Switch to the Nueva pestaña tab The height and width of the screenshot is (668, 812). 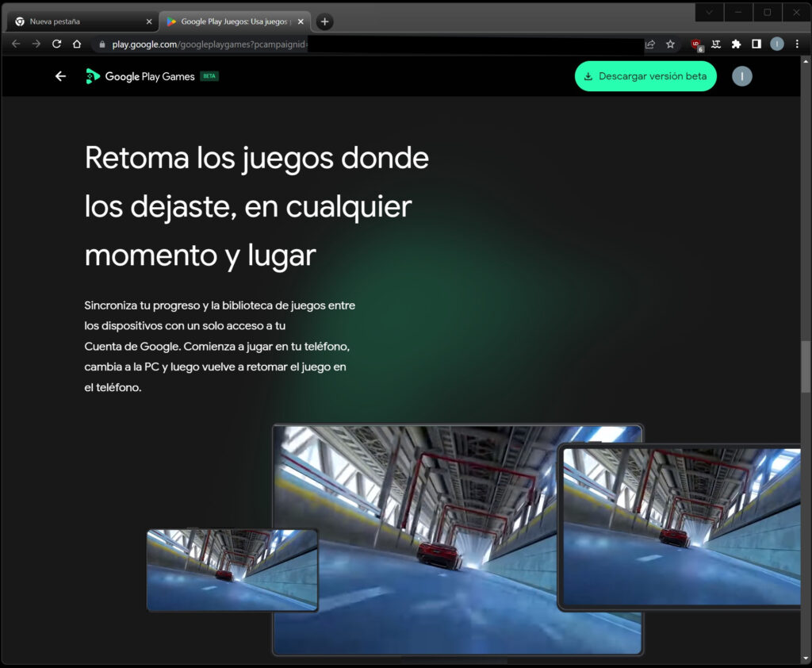tap(79, 21)
